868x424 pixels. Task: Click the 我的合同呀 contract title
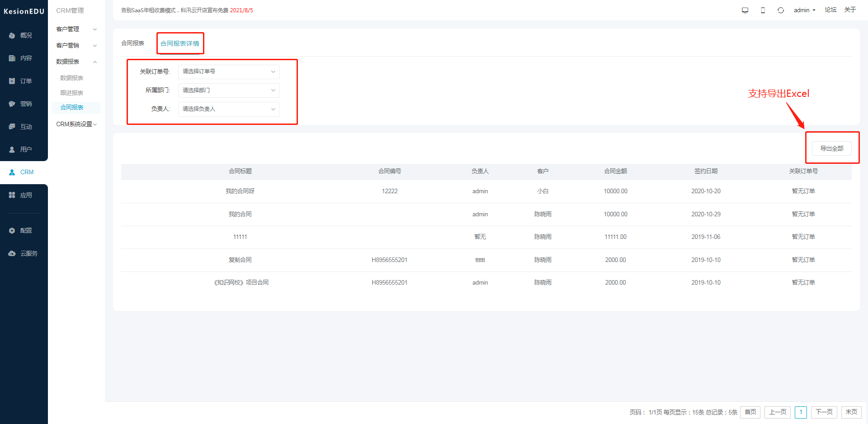coord(240,191)
